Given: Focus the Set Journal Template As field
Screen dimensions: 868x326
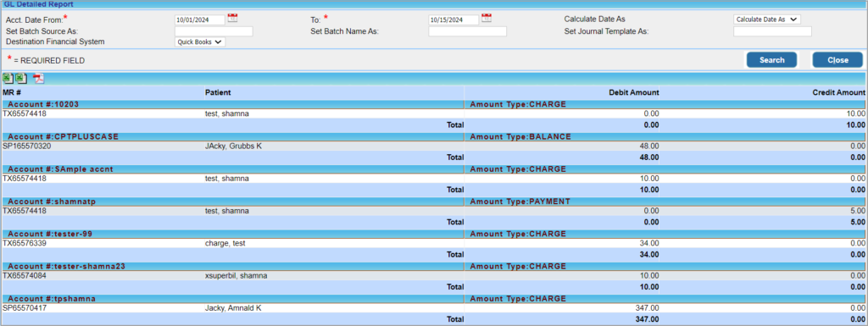Looking at the screenshot, I should point(772,31).
